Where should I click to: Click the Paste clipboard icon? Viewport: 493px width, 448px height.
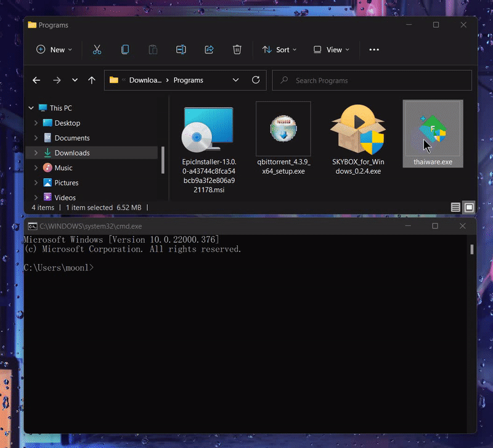153,50
